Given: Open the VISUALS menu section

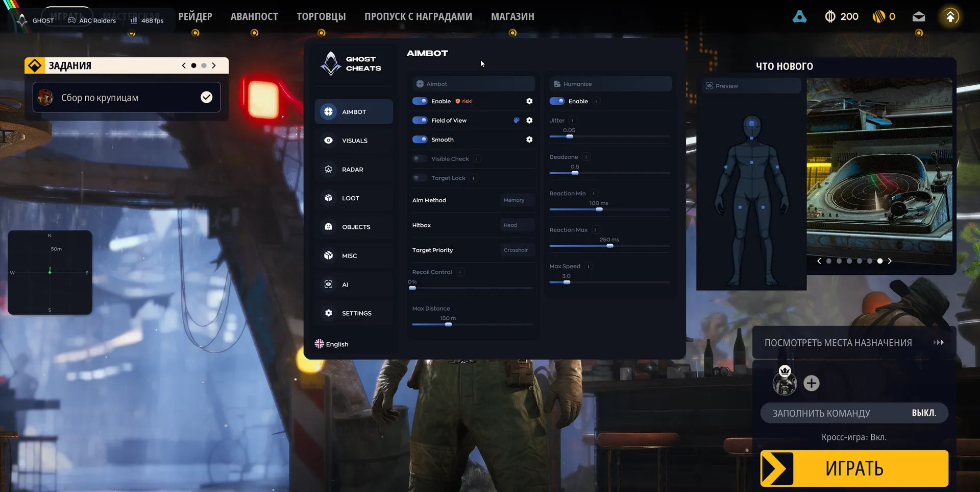Looking at the screenshot, I should pos(354,140).
